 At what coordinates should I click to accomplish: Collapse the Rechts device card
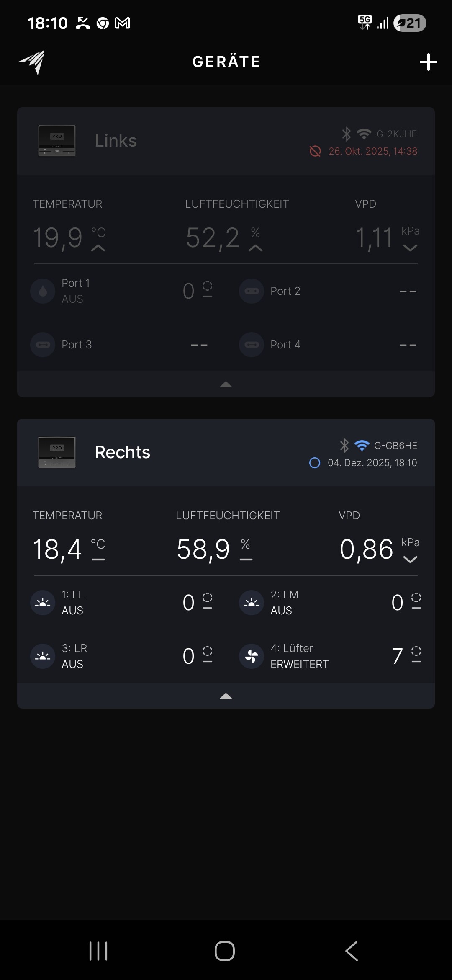click(226, 696)
